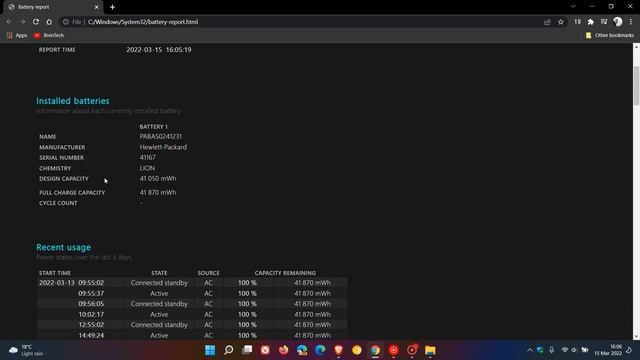Image resolution: width=640 pixels, height=360 pixels.
Task: Open the taskbar clock and date
Action: click(x=608, y=350)
